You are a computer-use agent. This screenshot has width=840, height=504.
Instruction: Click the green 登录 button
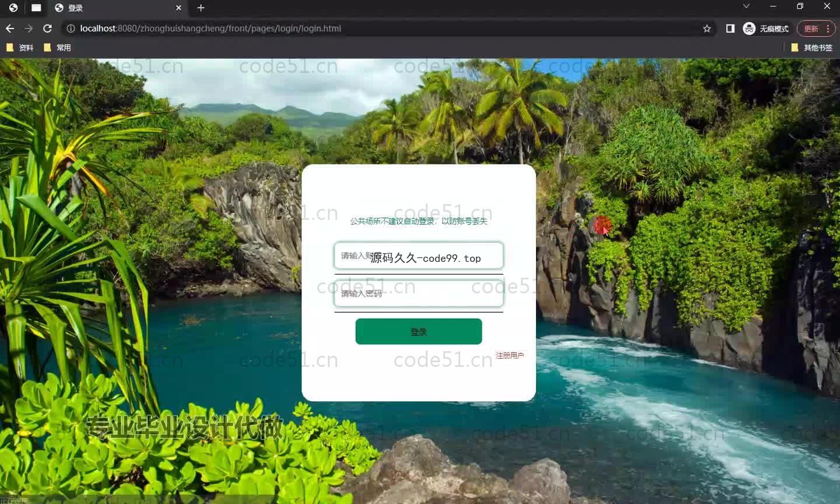pyautogui.click(x=419, y=331)
